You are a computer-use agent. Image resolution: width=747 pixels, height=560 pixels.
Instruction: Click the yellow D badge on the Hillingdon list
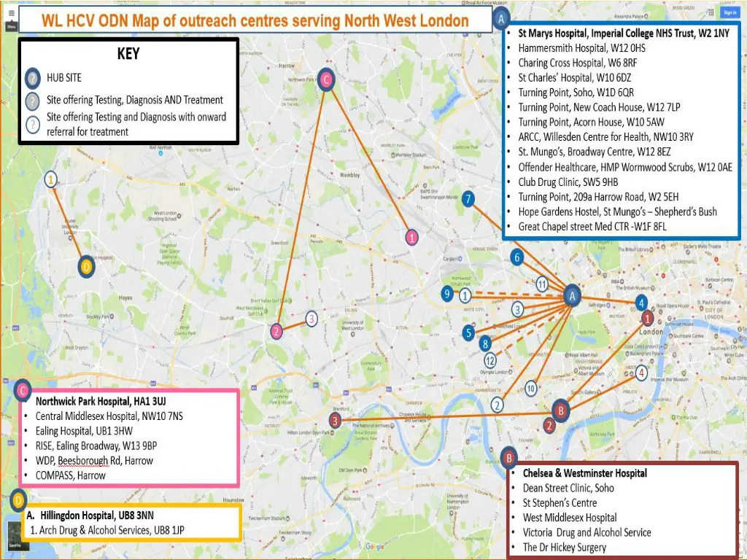(x=18, y=500)
